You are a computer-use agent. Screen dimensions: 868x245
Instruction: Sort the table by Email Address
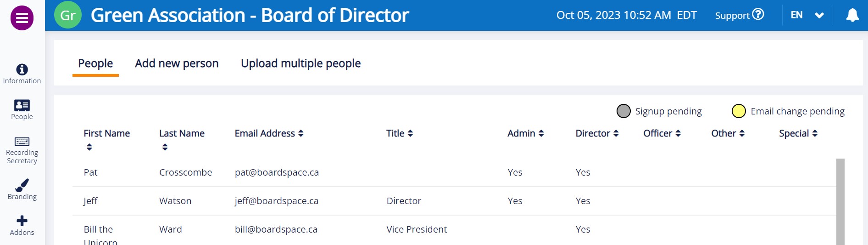(300, 133)
